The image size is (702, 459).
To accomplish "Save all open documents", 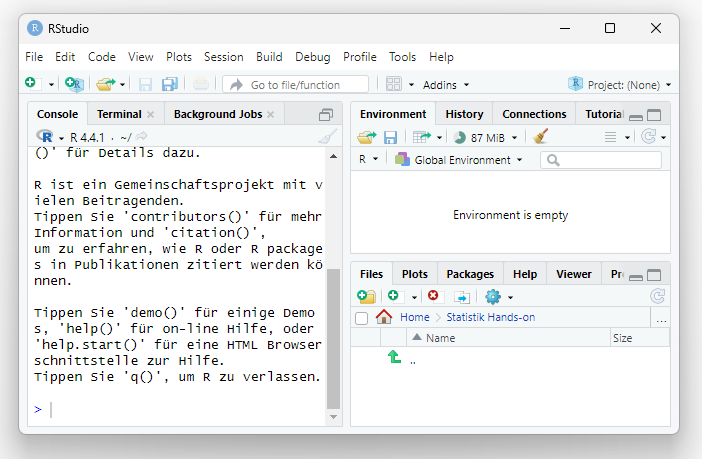I will pyautogui.click(x=170, y=84).
